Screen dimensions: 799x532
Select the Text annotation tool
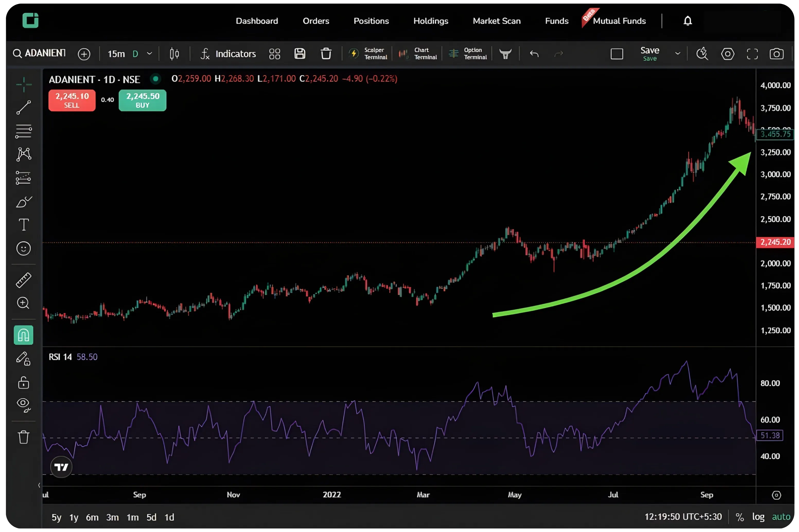click(23, 224)
